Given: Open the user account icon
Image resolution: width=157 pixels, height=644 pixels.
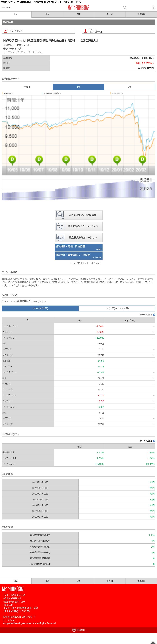Looking at the screenshot, I should [x=153, y=8].
